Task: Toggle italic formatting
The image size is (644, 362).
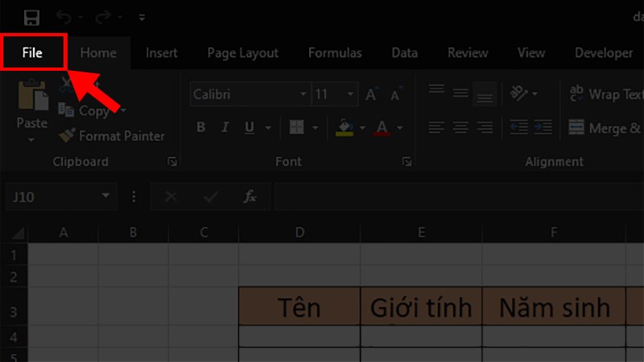Action: pyautogui.click(x=225, y=127)
